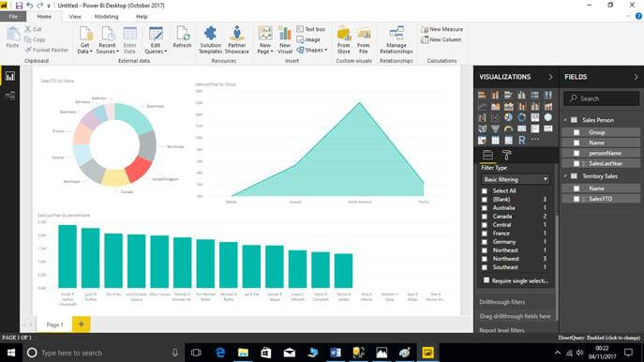
Task: Open the Basic filtering type dropdown
Action: (515, 179)
